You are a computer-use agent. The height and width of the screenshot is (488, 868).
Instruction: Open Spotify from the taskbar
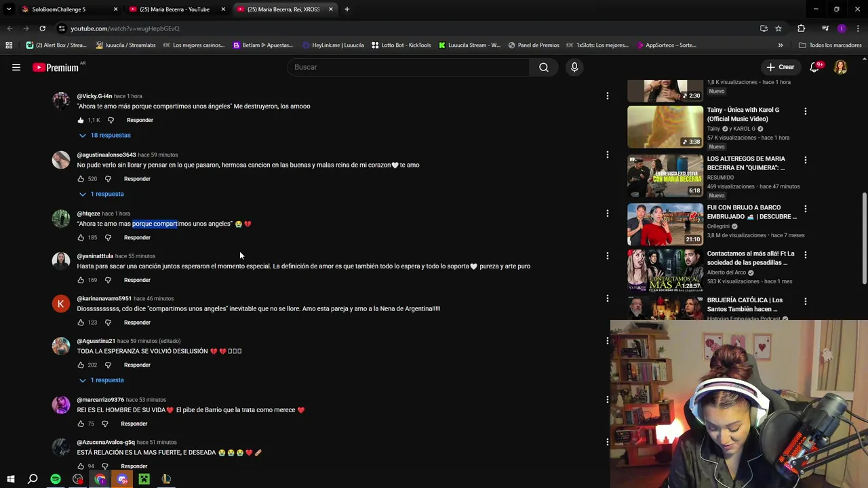tap(56, 479)
